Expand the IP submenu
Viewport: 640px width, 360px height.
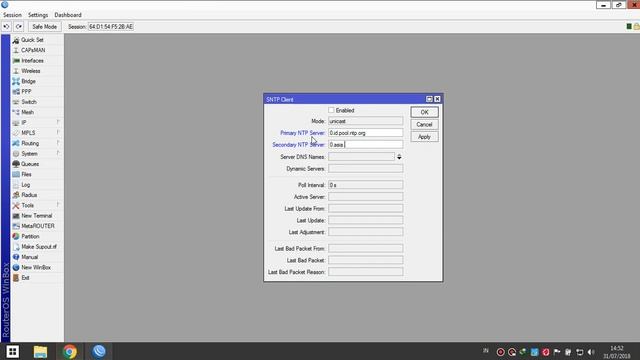click(x=37, y=122)
